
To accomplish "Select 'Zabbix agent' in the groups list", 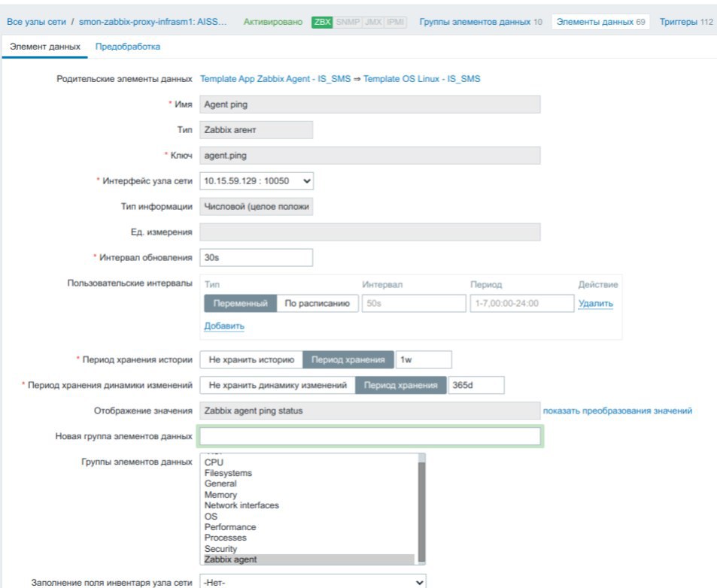I will (309, 559).
